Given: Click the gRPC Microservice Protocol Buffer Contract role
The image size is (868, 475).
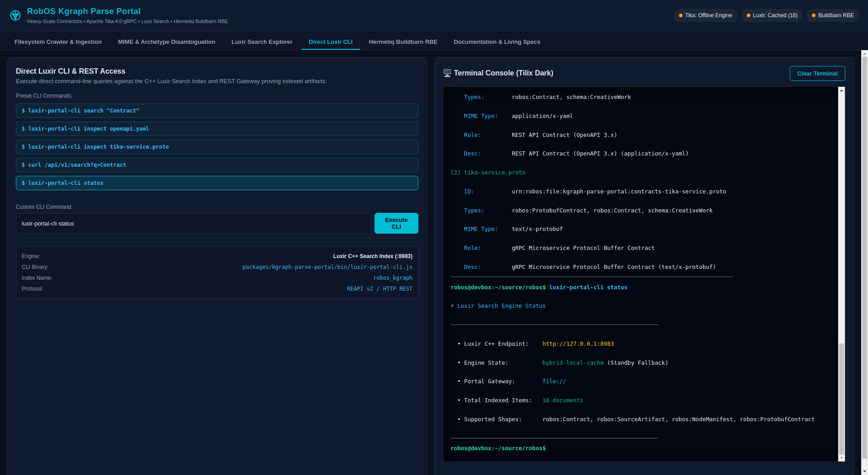Looking at the screenshot, I should tap(583, 248).
